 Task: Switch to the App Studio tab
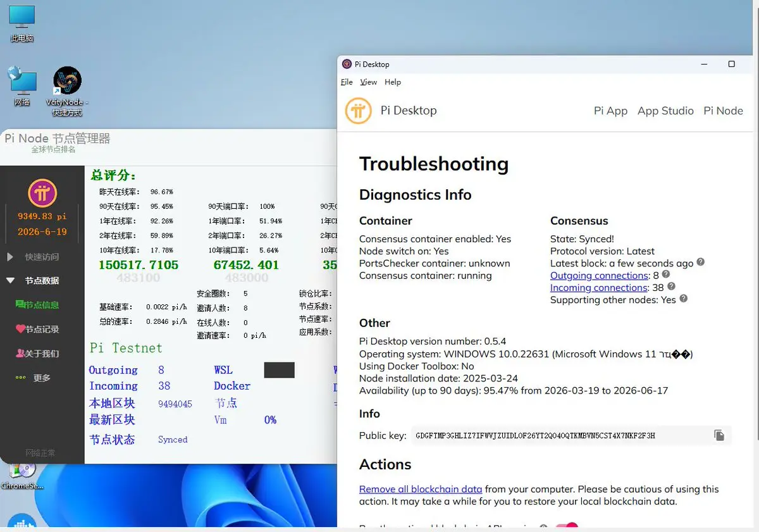(665, 111)
